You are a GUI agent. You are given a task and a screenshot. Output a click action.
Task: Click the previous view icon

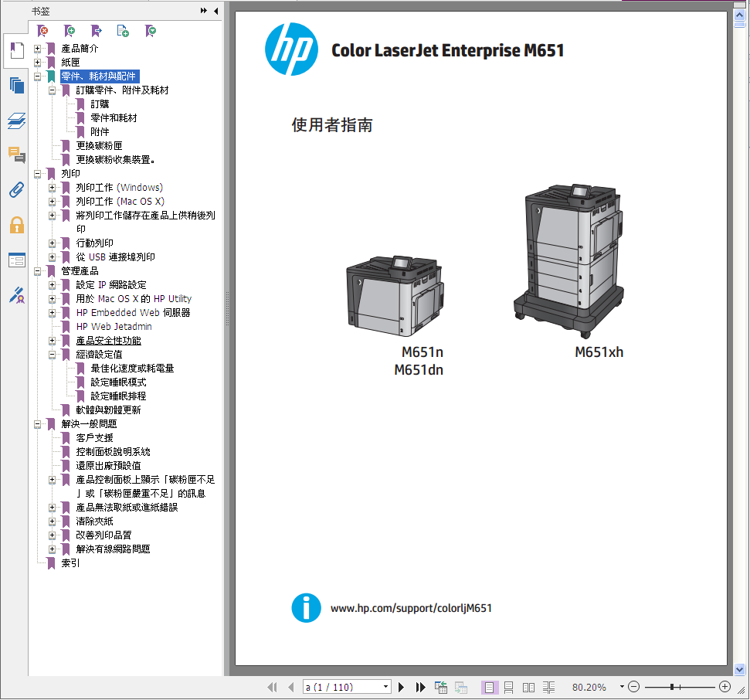pyautogui.click(x=440, y=688)
